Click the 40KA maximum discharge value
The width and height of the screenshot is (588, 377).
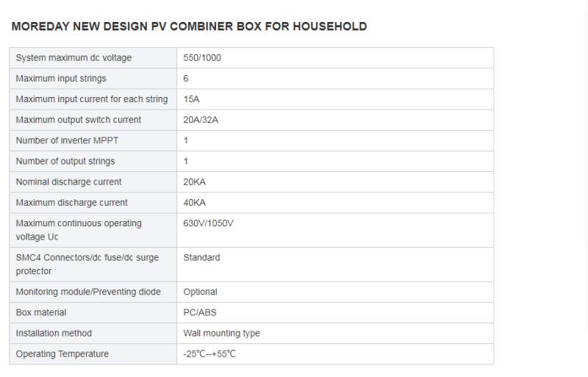point(195,202)
